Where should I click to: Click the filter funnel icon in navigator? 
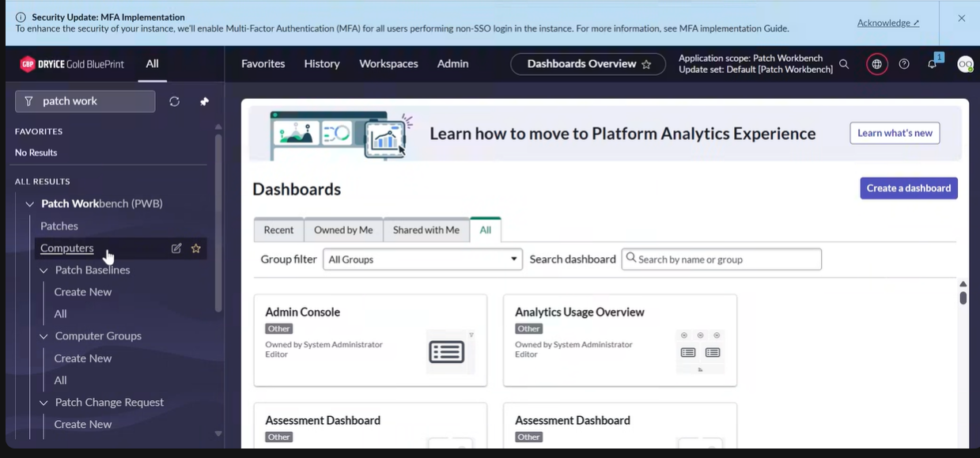pos(28,101)
